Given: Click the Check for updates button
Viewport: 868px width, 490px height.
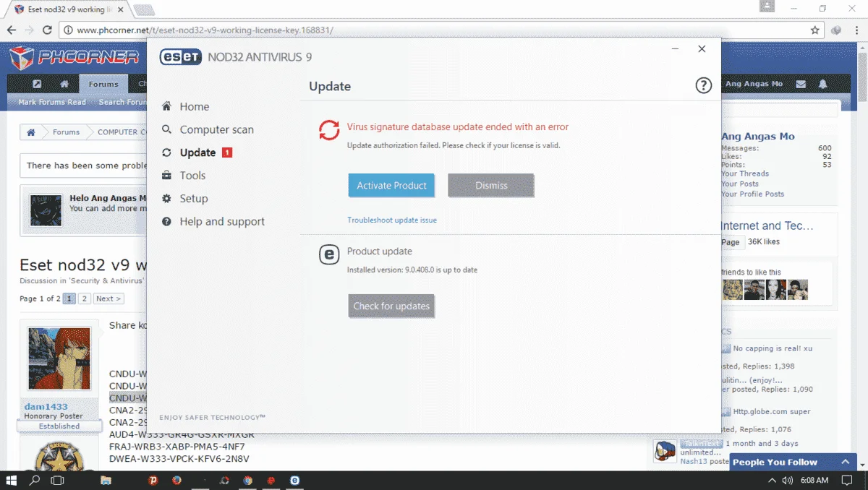Looking at the screenshot, I should point(391,306).
